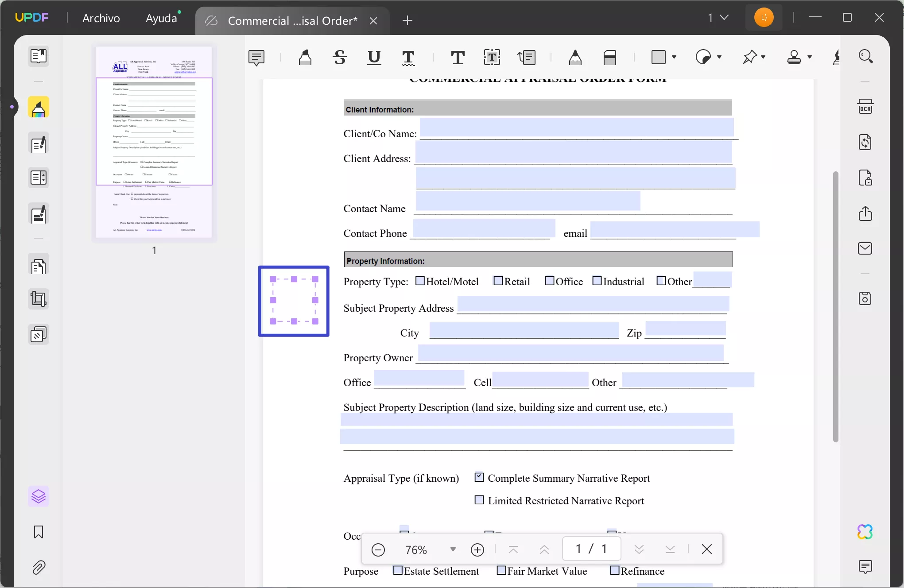Select the Text Box tool
The height and width of the screenshot is (588, 904).
click(492, 57)
